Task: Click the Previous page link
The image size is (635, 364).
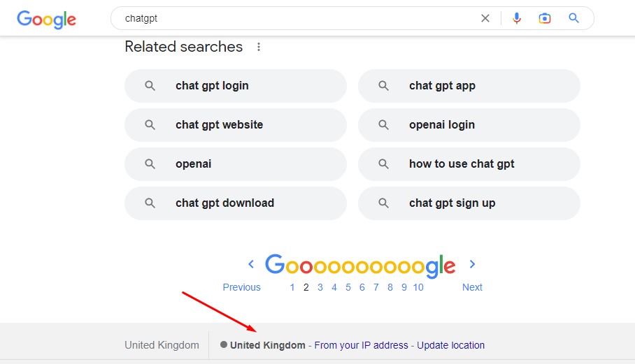Action: [x=241, y=287]
